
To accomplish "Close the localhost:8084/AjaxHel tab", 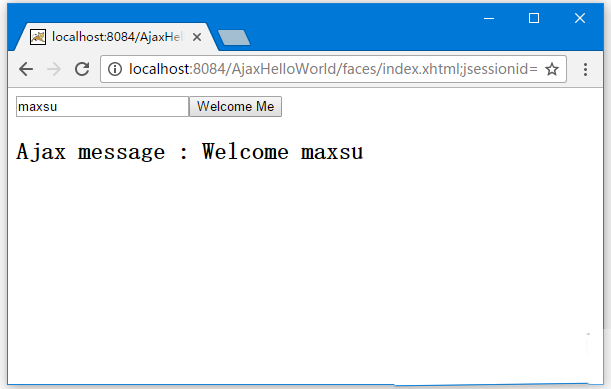I will point(197,37).
